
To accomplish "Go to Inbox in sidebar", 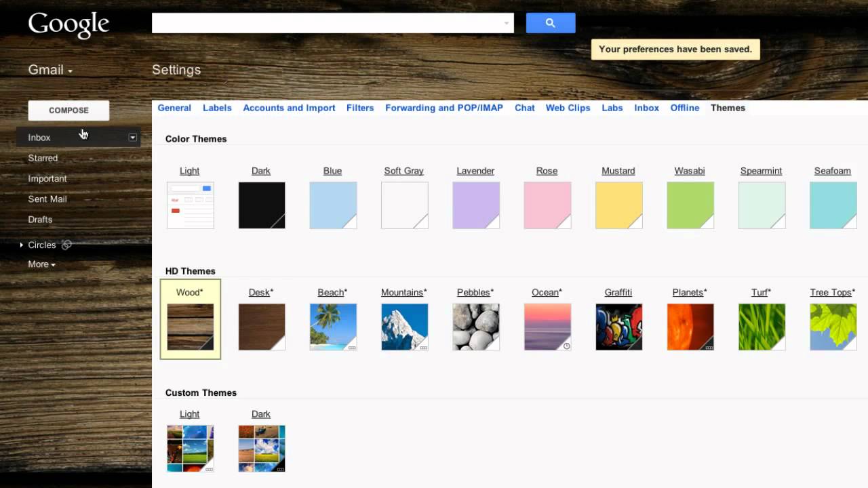I will (39, 138).
